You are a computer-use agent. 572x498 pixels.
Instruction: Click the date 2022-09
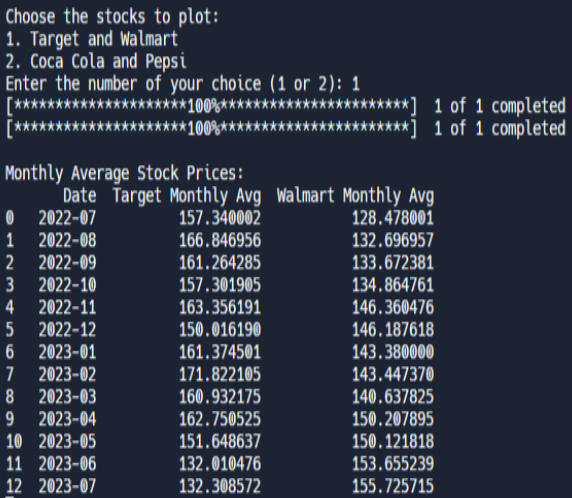[x=67, y=263]
